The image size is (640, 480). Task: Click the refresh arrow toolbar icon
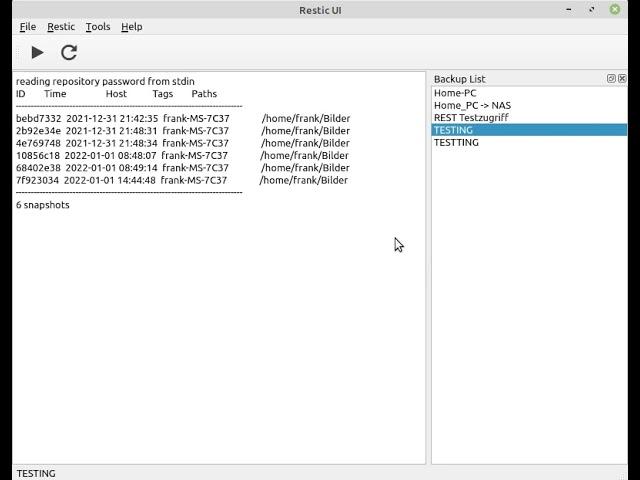click(x=69, y=53)
